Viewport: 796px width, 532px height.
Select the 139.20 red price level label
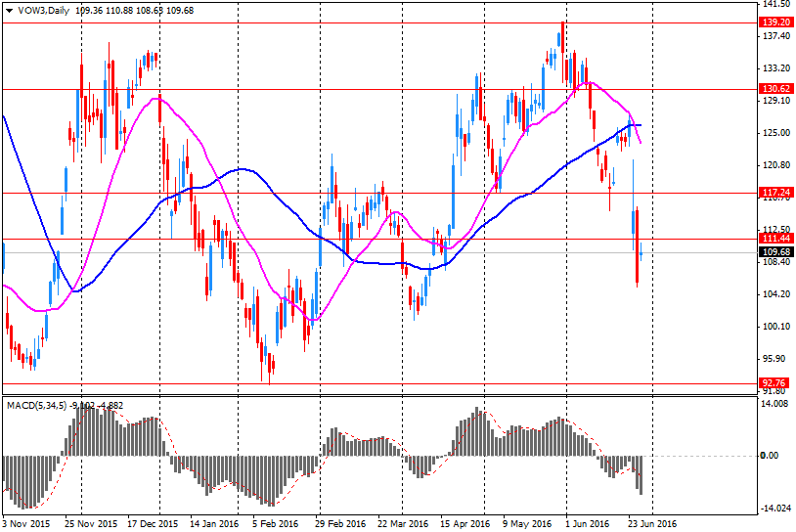pos(776,22)
